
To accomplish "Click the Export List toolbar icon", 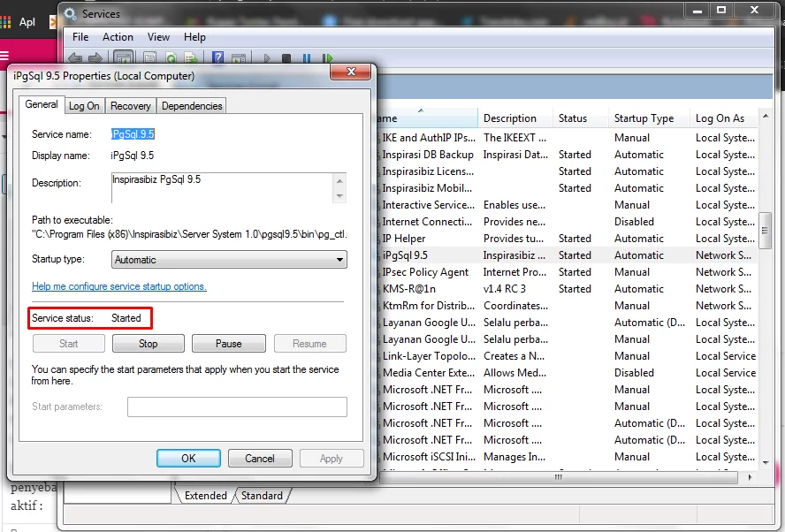I will (191, 58).
